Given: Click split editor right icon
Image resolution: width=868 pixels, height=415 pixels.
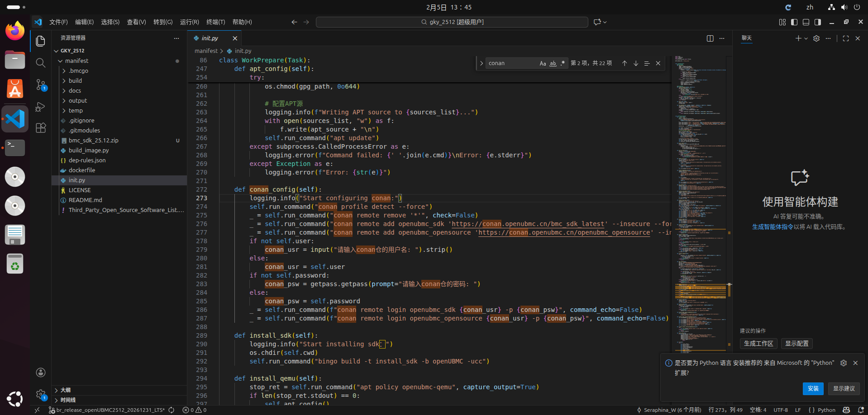Looking at the screenshot, I should pyautogui.click(x=710, y=38).
